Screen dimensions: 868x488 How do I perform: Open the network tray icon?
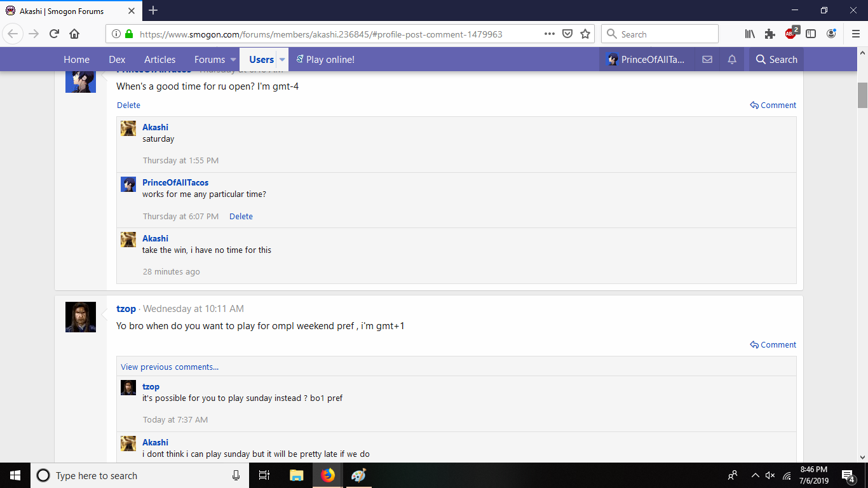point(787,475)
